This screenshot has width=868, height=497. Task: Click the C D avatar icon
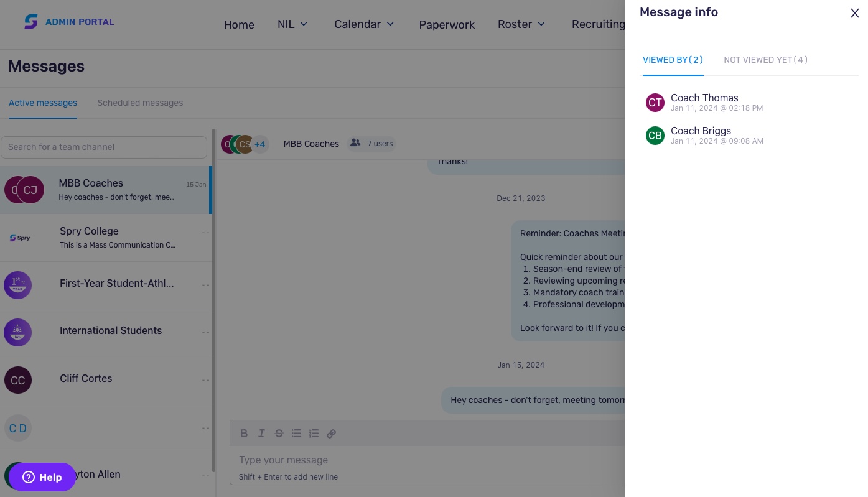pyautogui.click(x=18, y=428)
